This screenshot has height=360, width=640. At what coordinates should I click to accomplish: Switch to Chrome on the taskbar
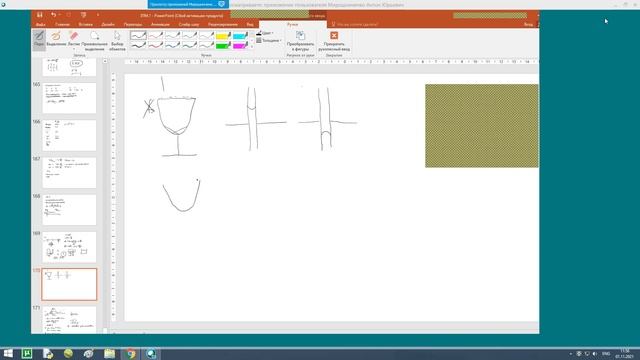click(131, 353)
